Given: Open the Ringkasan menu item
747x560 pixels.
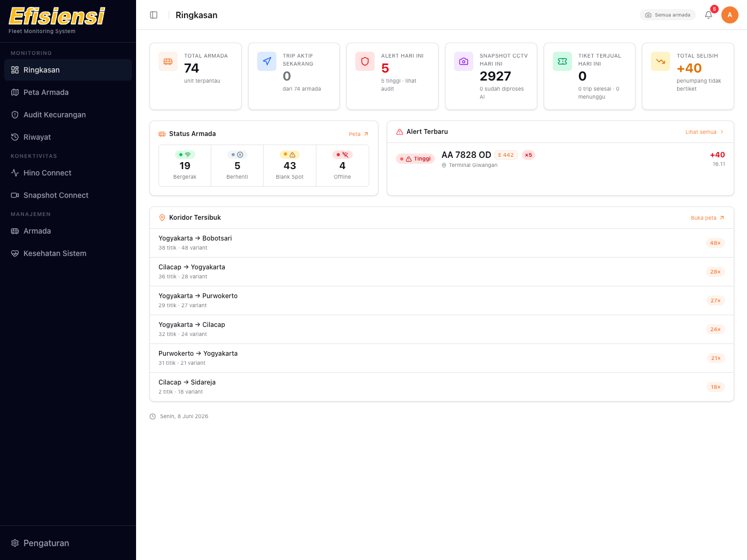Looking at the screenshot, I should 68,70.
